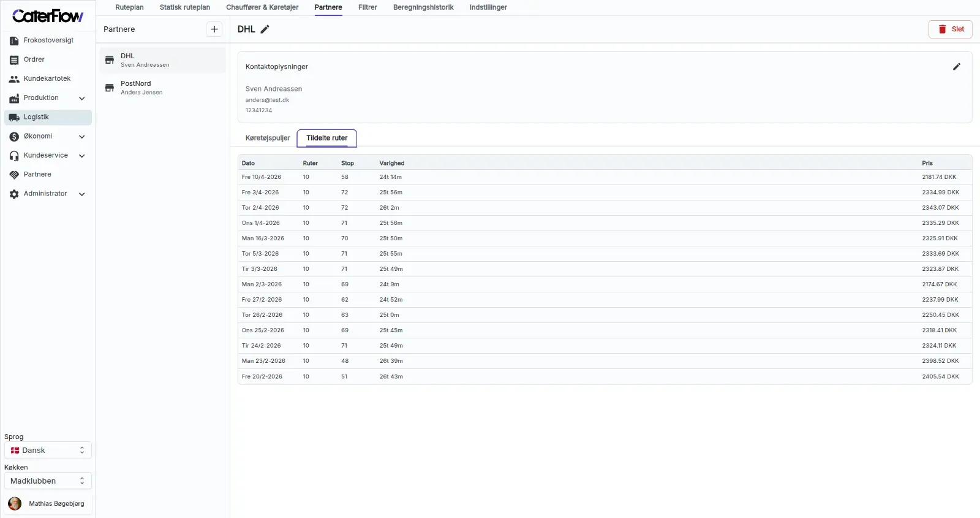
Task: Select the Køretøjspuljer tab
Action: point(268,138)
